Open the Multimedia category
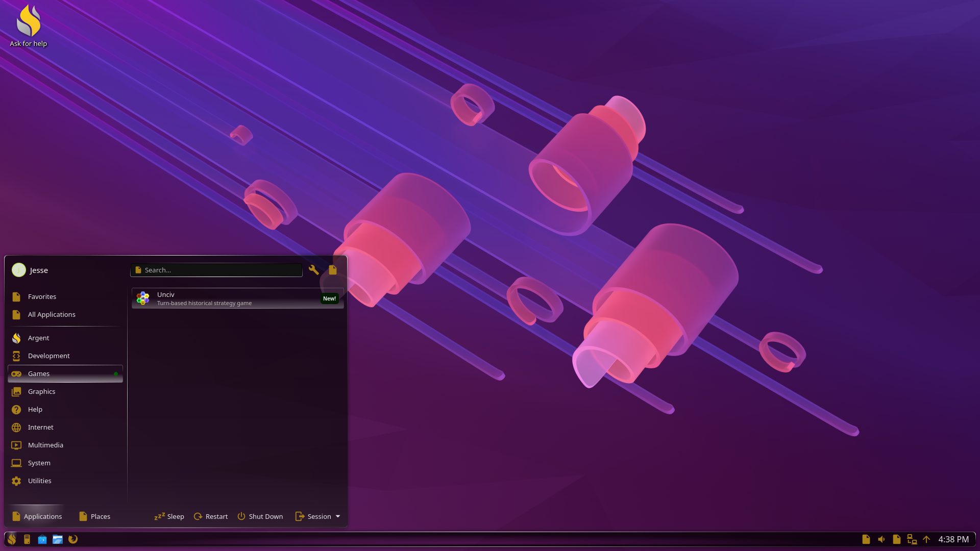 pos(65,445)
